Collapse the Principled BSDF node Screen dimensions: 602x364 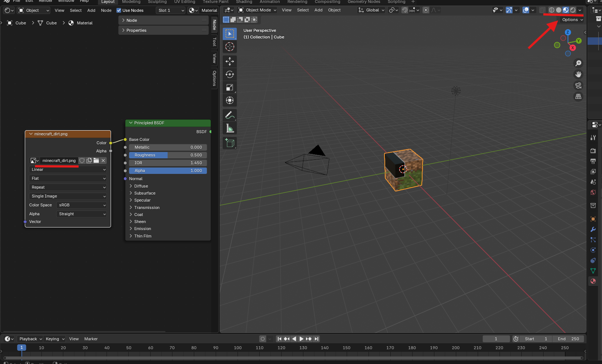click(131, 123)
